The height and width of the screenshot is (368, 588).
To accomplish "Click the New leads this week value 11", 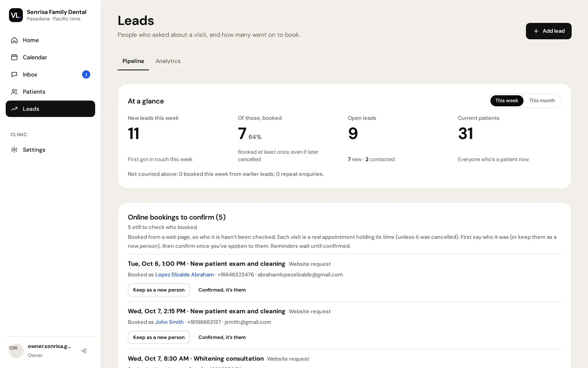I will (134, 133).
